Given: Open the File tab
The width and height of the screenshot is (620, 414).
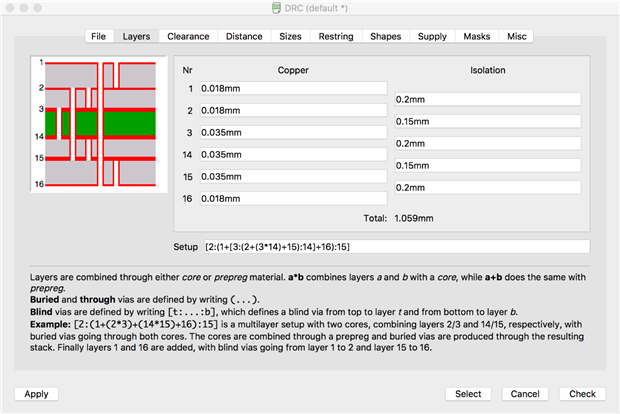Looking at the screenshot, I should pos(99,36).
